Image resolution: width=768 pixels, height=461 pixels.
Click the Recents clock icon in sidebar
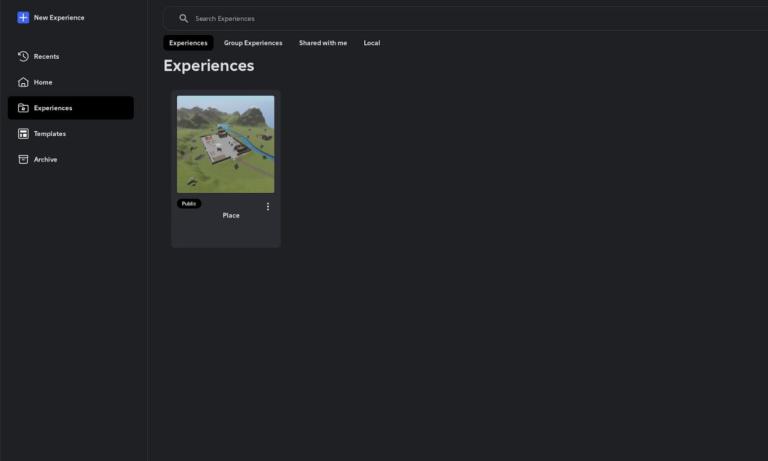tap(23, 56)
